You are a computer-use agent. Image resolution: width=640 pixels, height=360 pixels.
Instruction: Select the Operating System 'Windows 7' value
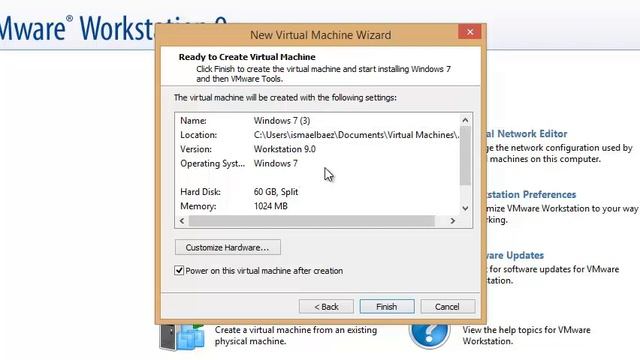point(276,164)
